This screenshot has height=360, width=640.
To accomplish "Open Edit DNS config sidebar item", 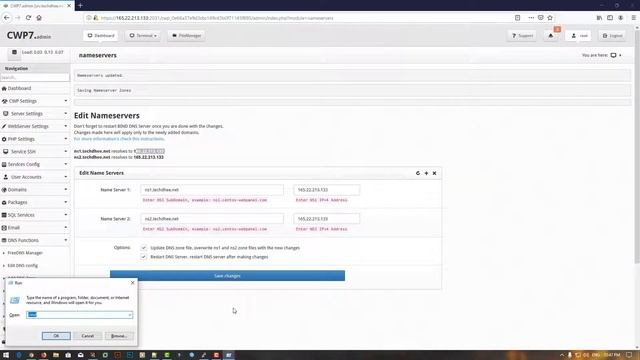I will [x=22, y=265].
